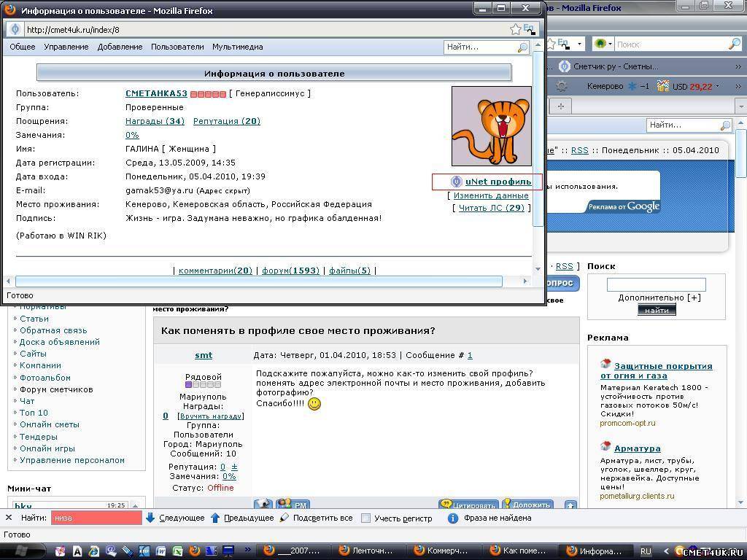Open the Пользователи menu
The image size is (747, 560).
point(177,47)
